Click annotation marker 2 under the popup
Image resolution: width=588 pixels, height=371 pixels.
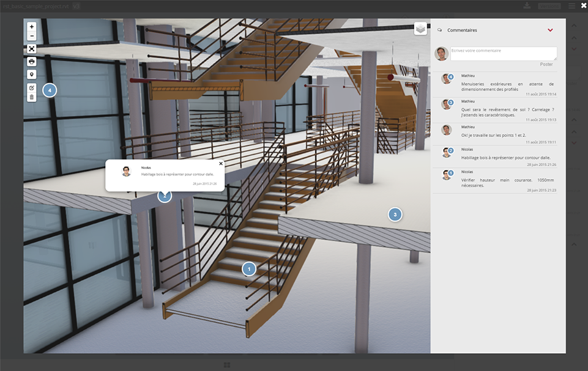[x=165, y=196]
